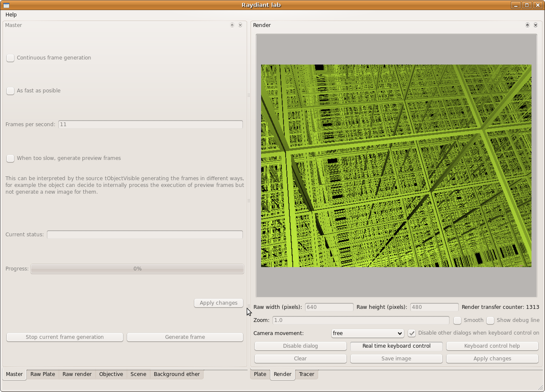The image size is (545, 392).
Task: Uncheck Disable other dialogs when keyboard control on
Action: [x=411, y=333]
